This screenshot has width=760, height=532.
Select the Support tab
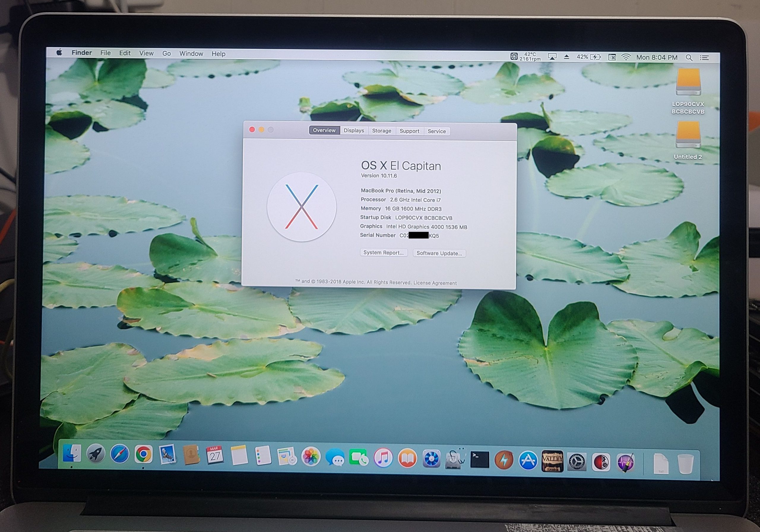[x=409, y=131]
